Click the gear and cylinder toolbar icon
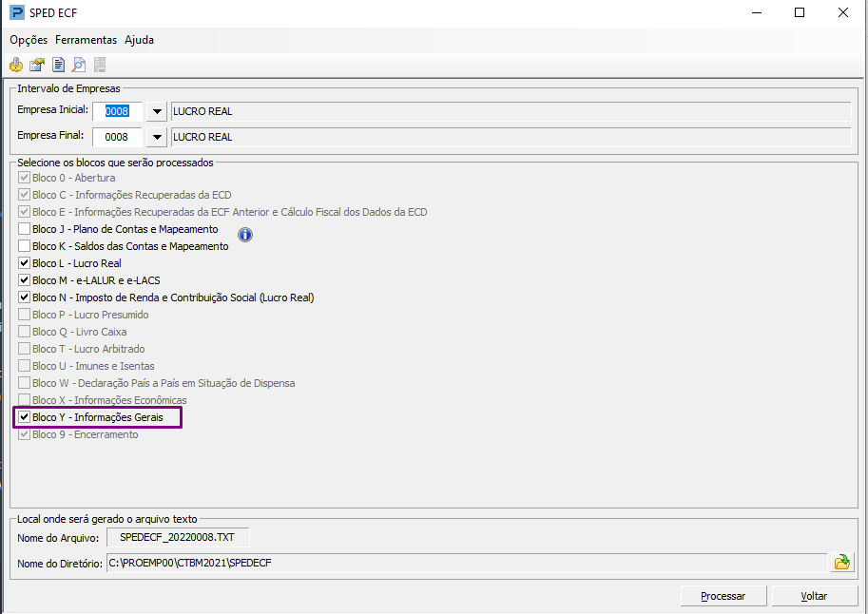This screenshot has width=868, height=614. (x=16, y=65)
